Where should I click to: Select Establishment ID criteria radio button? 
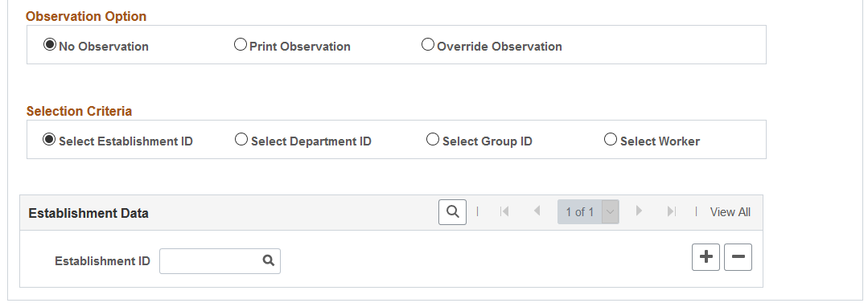tap(49, 140)
